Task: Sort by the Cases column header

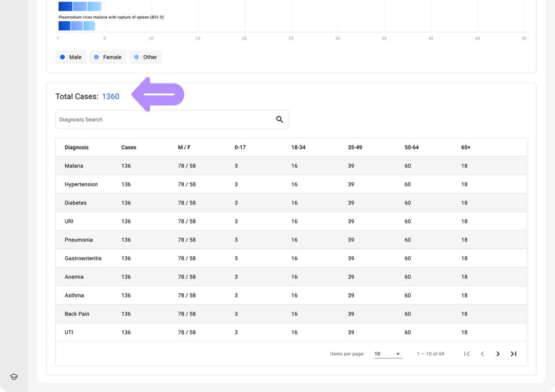Action: (128, 147)
